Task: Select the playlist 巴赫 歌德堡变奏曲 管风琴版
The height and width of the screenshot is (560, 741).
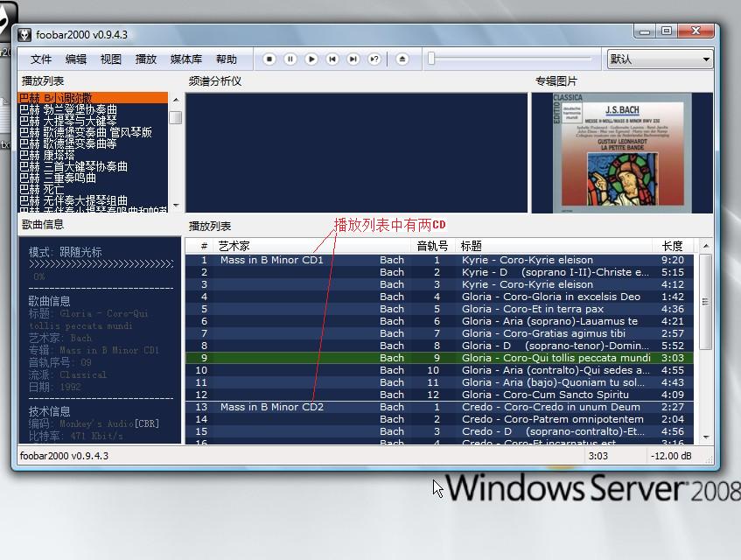Action: [93, 132]
